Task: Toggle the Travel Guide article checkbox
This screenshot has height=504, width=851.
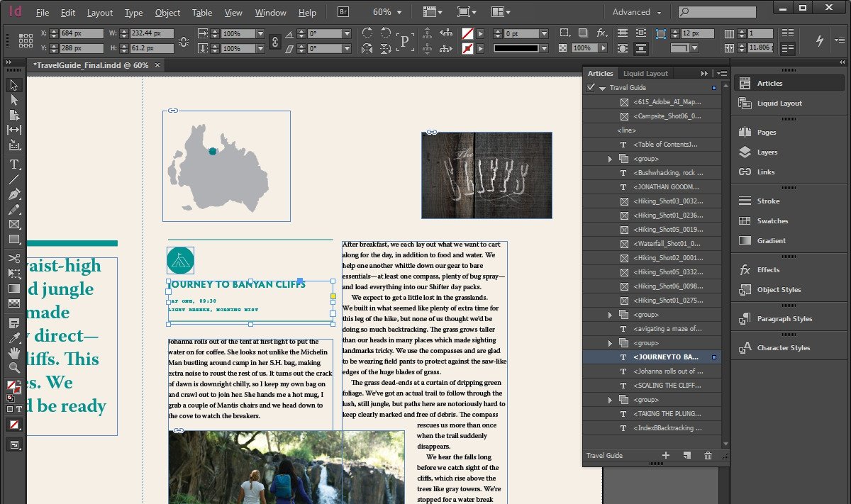Action: (x=591, y=88)
